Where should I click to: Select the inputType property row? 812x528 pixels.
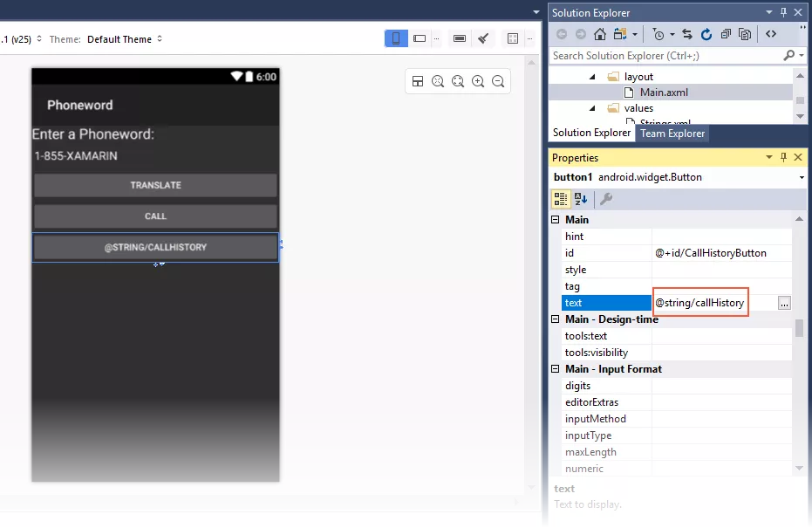coord(677,435)
